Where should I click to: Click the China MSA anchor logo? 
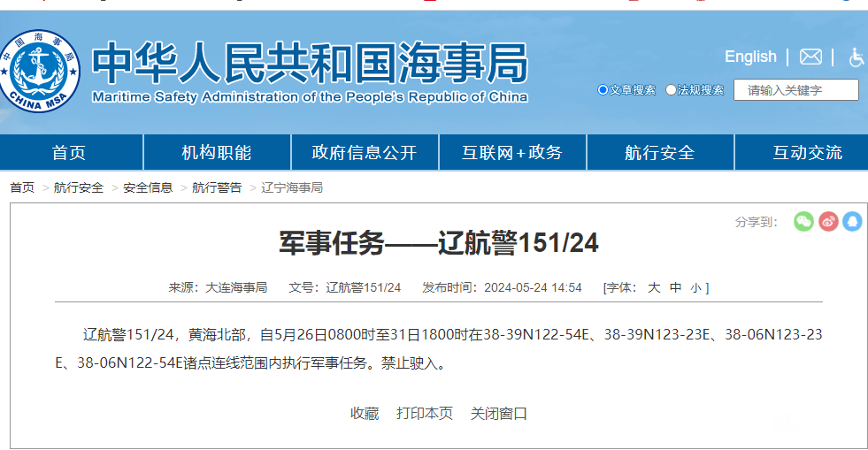[x=39, y=71]
